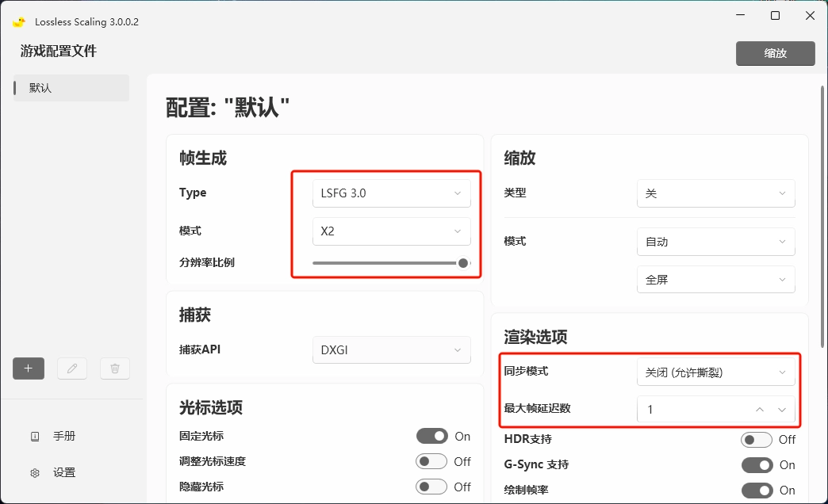828x504 pixels.
Task: Click the pencil icon to edit the profile
Action: point(71,368)
